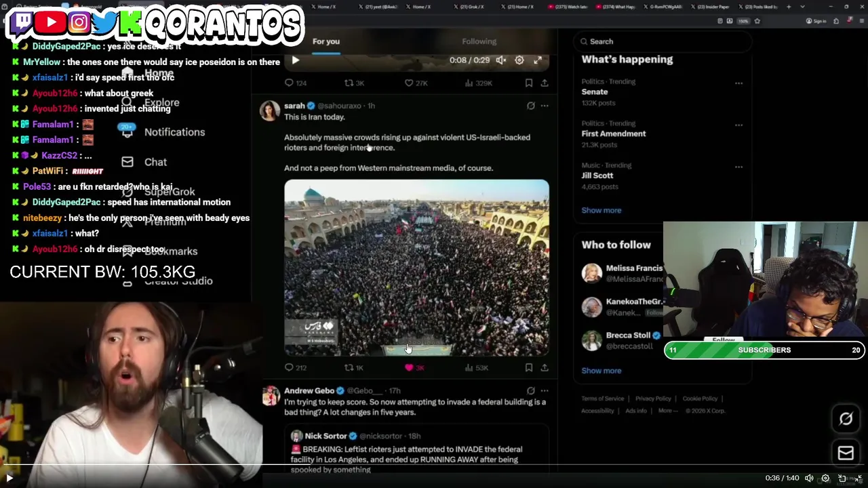Share the top video post
This screenshot has height=488, width=868.
tap(545, 83)
